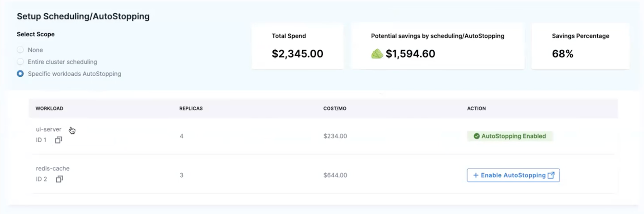Copy the ui-server ID 1 icon
Viewport: 644px width, 214px height.
58,140
